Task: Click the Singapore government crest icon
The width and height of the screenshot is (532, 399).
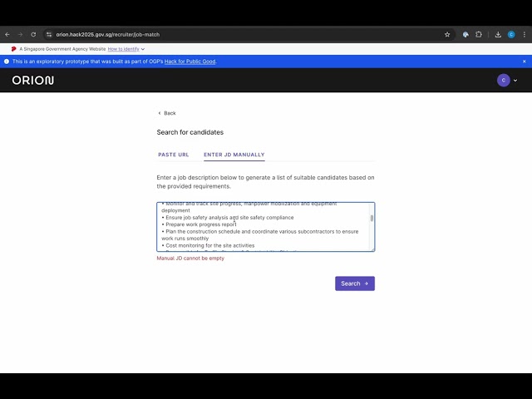Action: 13,49
